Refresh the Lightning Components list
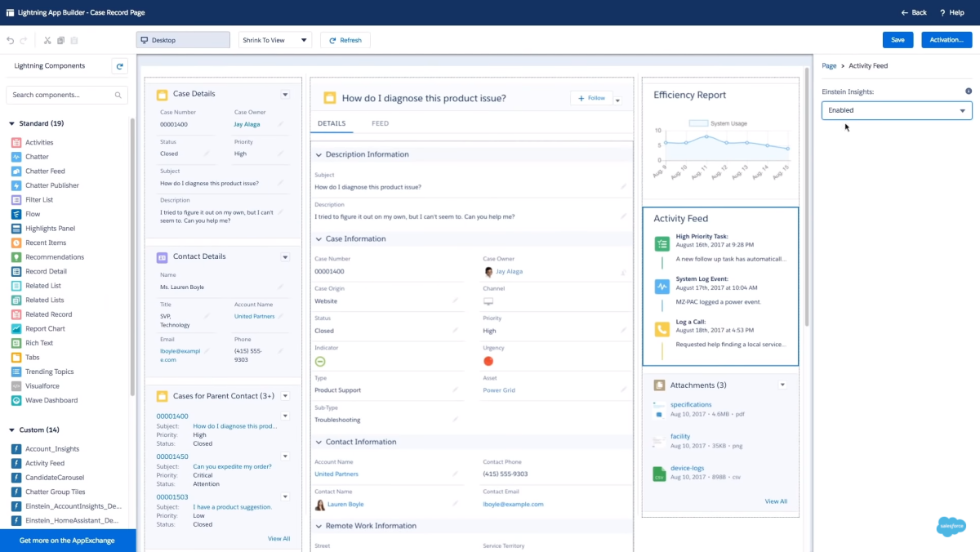This screenshot has height=552, width=980. 119,65
